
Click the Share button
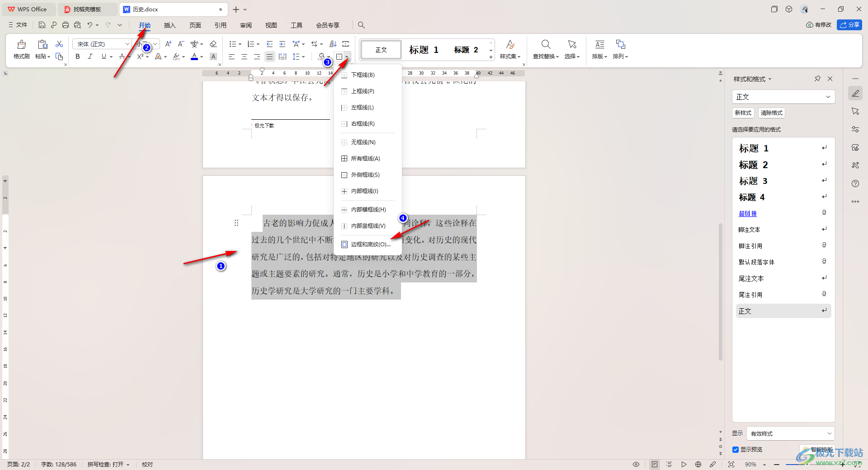[849, 25]
